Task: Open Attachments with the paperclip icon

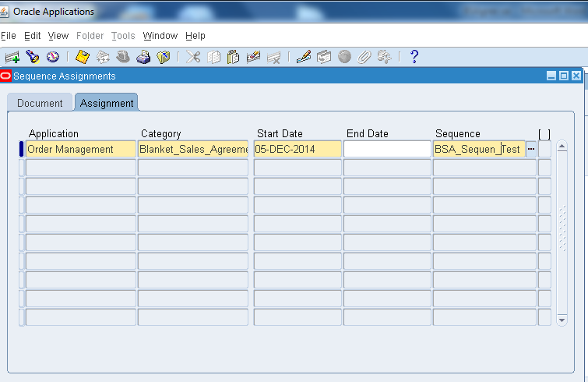Action: [x=364, y=57]
